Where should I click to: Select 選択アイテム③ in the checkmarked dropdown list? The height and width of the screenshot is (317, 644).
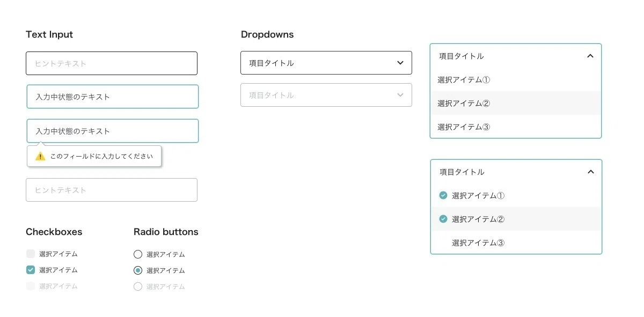coord(516,242)
